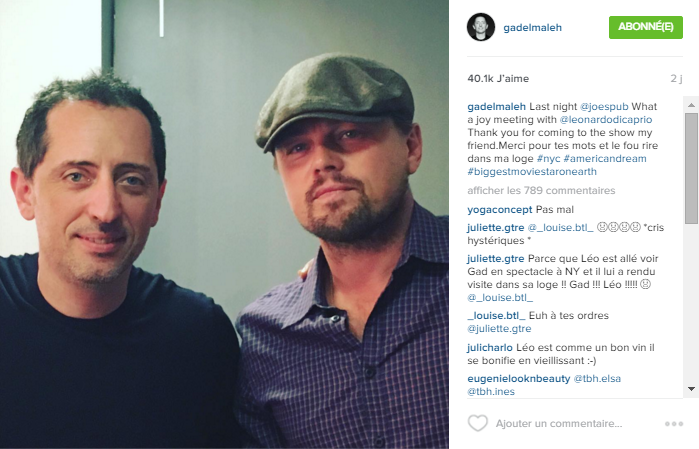
Task: Open yogaconcept commenter profile
Action: click(500, 210)
